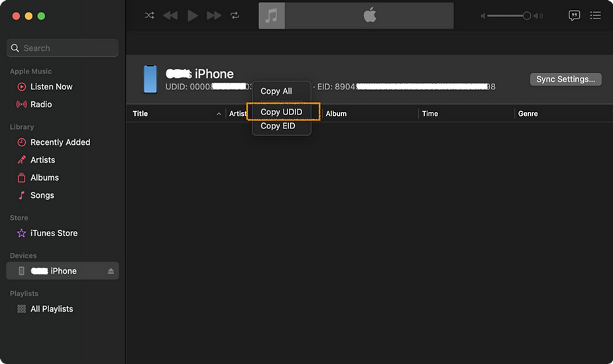Click the Songs note icon
This screenshot has width=613, height=364.
click(22, 195)
